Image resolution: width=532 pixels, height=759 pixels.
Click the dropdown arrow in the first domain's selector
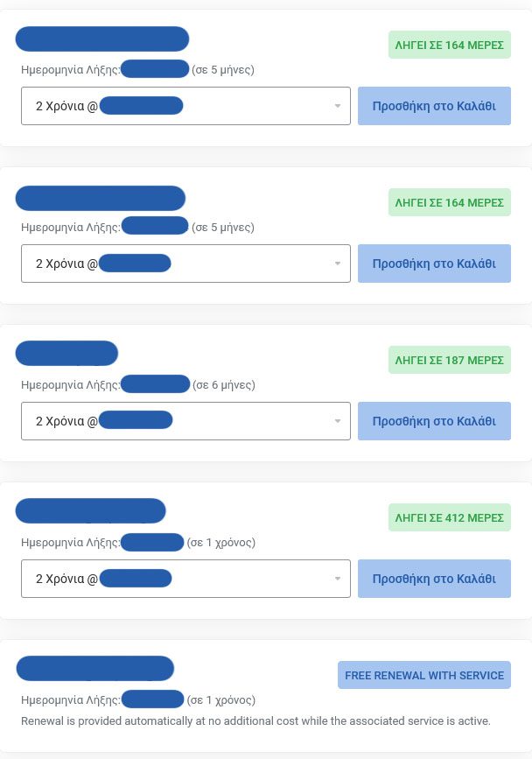(338, 106)
